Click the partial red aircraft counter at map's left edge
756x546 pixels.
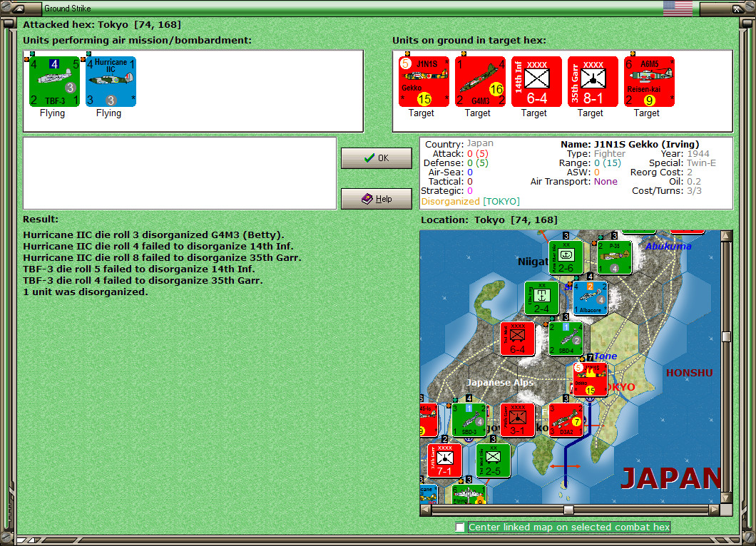tap(428, 420)
